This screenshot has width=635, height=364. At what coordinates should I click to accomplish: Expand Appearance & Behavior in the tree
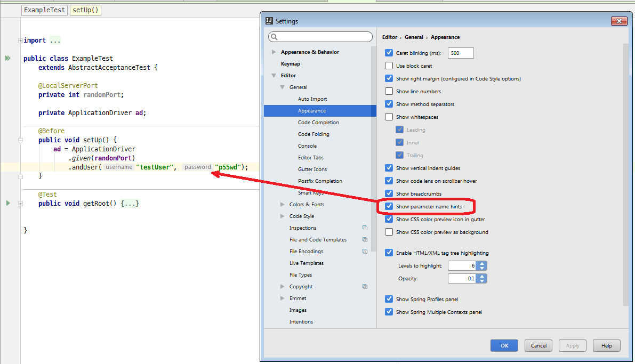[x=274, y=52]
